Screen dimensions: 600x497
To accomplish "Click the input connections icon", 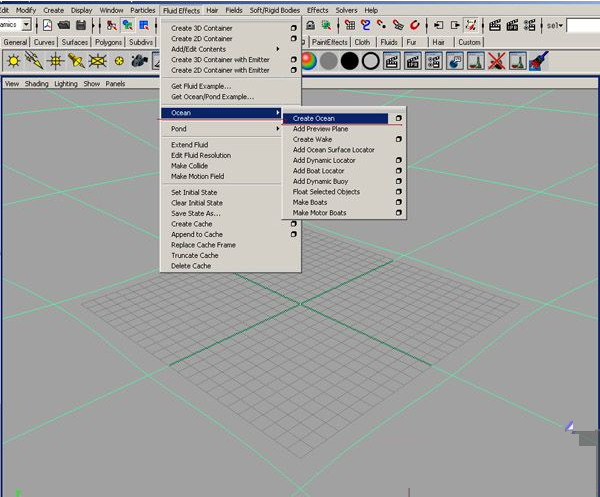I will [439, 25].
